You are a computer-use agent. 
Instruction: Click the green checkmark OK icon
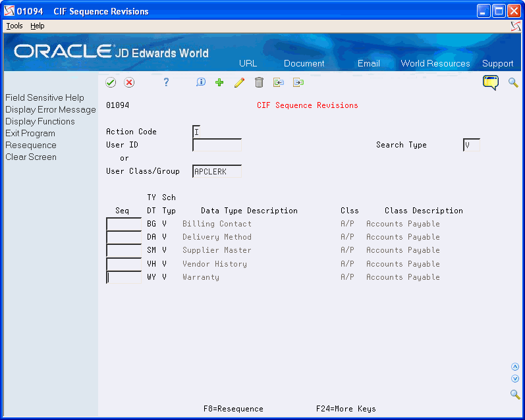click(x=111, y=82)
